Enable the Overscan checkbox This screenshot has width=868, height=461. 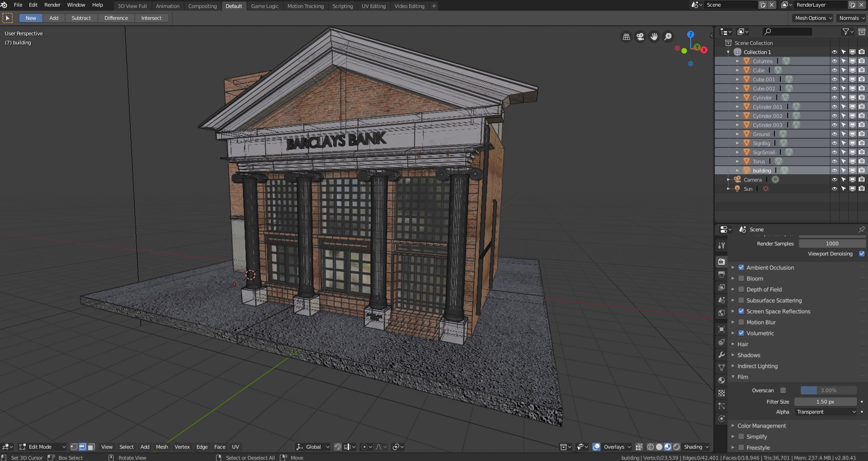(783, 390)
